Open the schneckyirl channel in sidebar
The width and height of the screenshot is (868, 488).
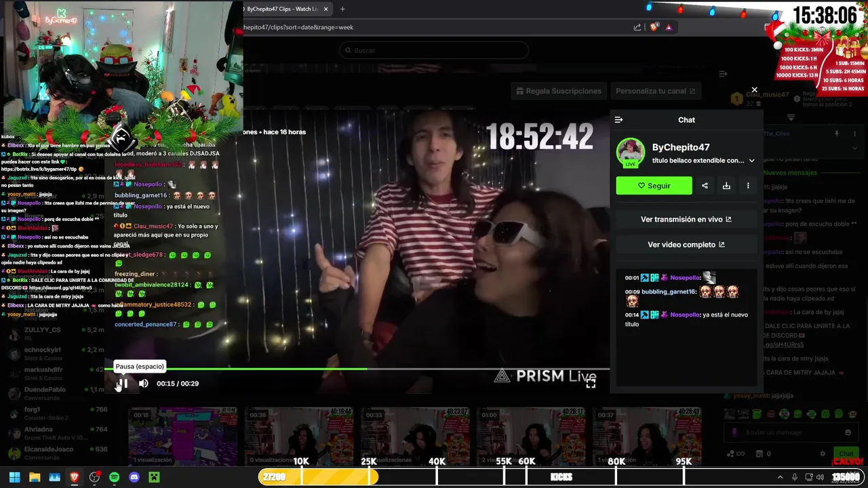[x=54, y=353]
